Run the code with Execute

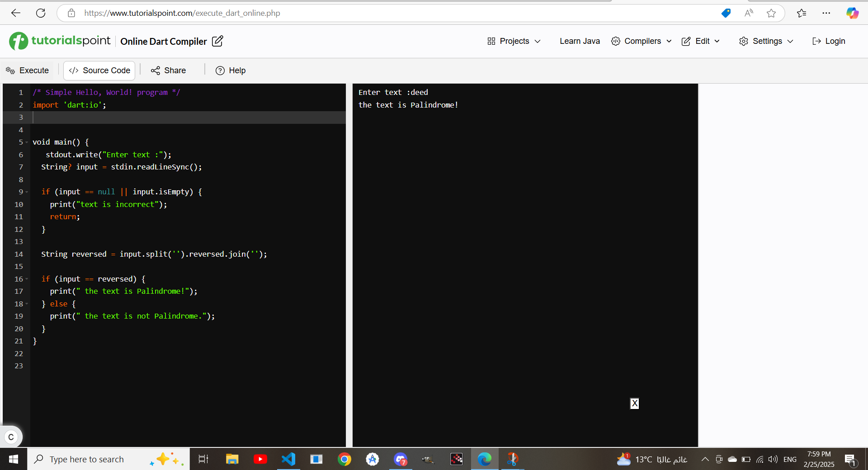tap(27, 70)
